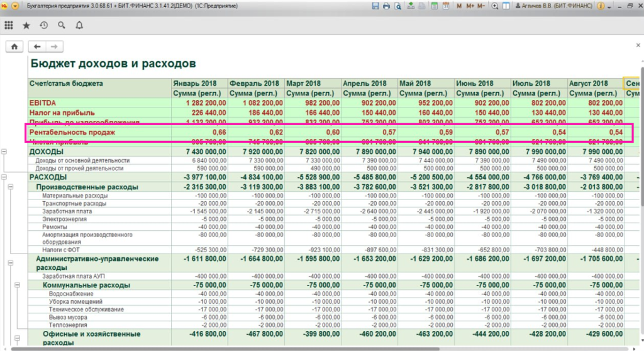Open the calculator icon in title bar
Viewport: 644px width, 351px height.
coord(435,6)
